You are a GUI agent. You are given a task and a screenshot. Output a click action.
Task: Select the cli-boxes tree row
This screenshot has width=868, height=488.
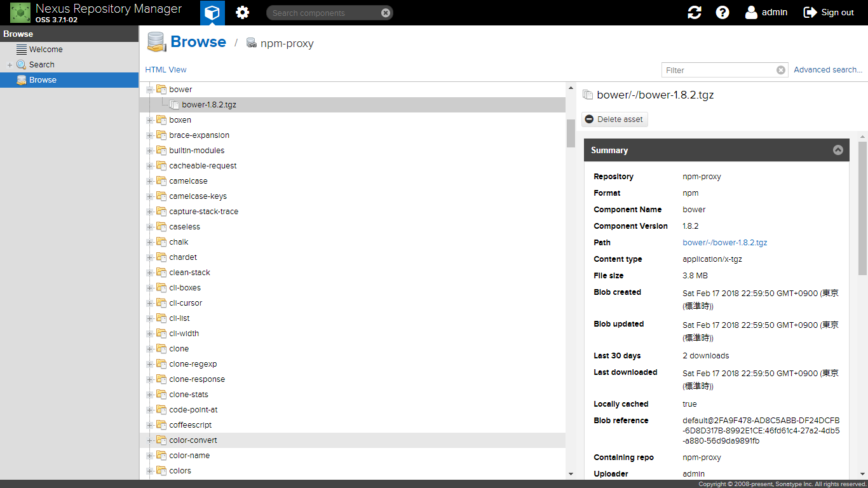(353, 288)
